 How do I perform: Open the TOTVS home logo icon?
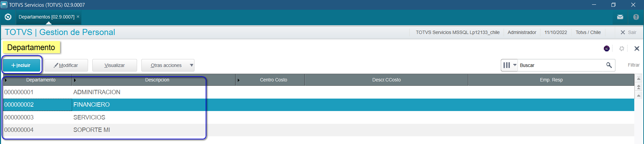click(x=8, y=17)
